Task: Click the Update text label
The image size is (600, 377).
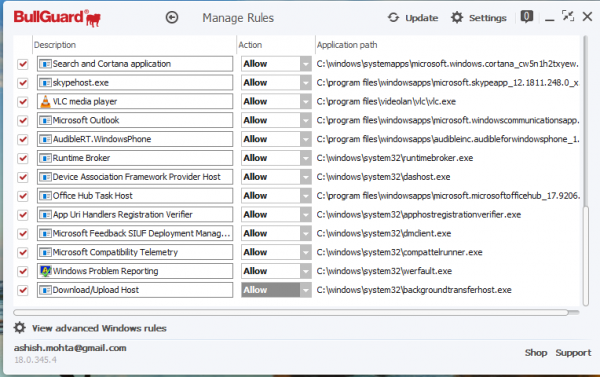Action: click(422, 18)
